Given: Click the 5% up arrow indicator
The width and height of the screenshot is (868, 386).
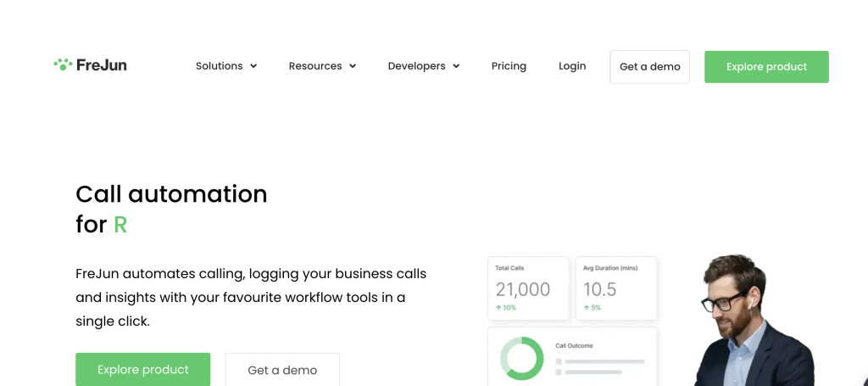Looking at the screenshot, I should coord(593,307).
